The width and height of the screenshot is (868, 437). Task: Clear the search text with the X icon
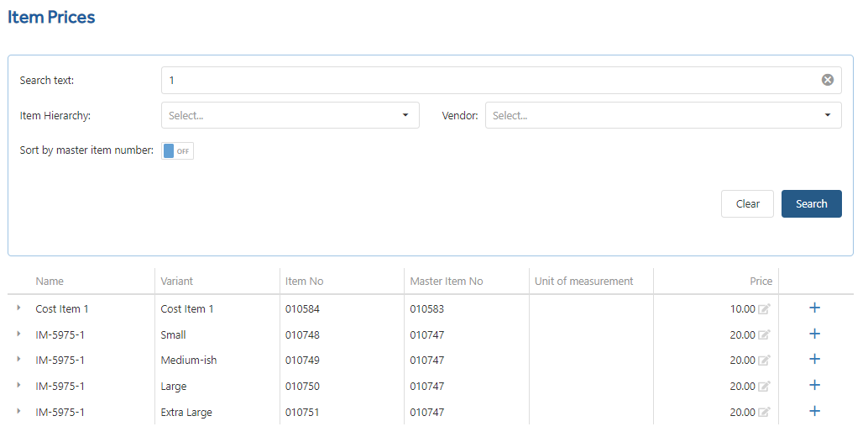coord(827,81)
